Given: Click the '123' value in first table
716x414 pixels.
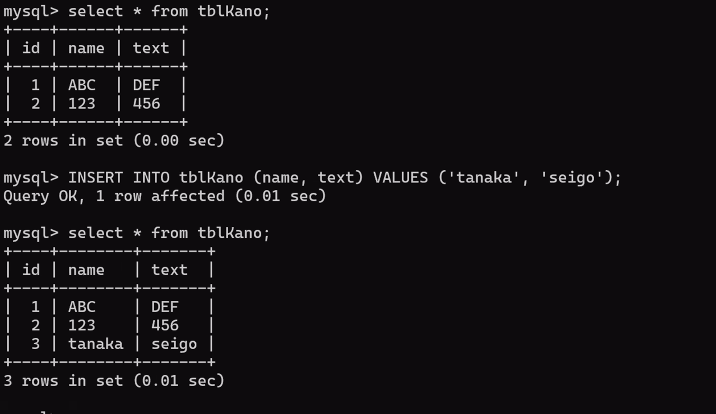Looking at the screenshot, I should click(x=82, y=104).
